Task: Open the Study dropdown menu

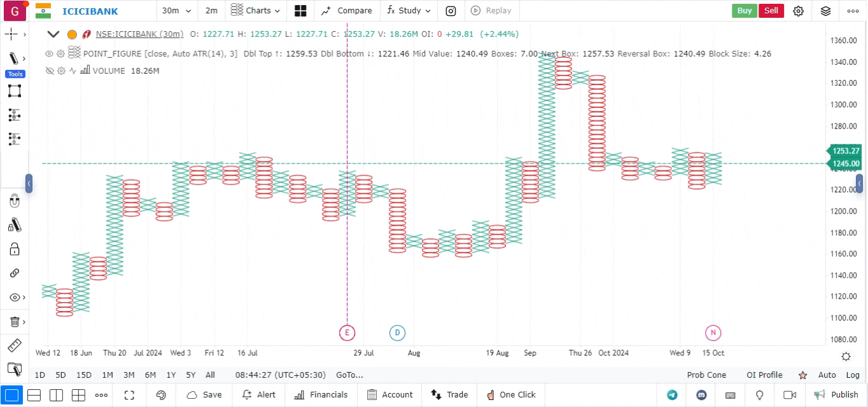Action: pyautogui.click(x=409, y=11)
